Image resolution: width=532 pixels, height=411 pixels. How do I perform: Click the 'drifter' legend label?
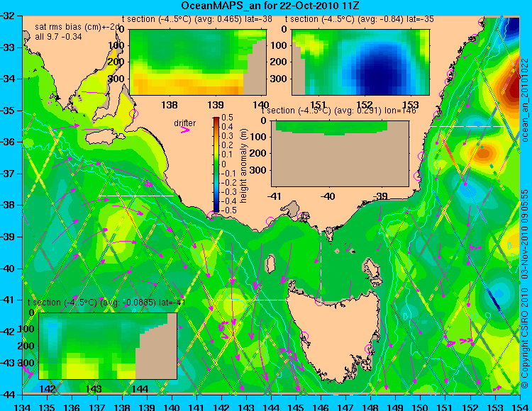185,123
